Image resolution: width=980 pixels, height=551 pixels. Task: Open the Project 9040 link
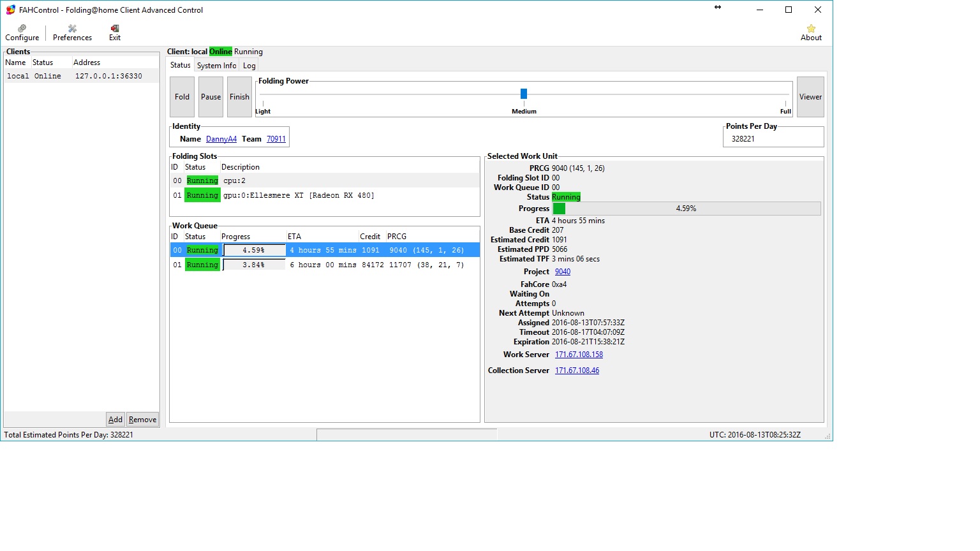(x=563, y=272)
